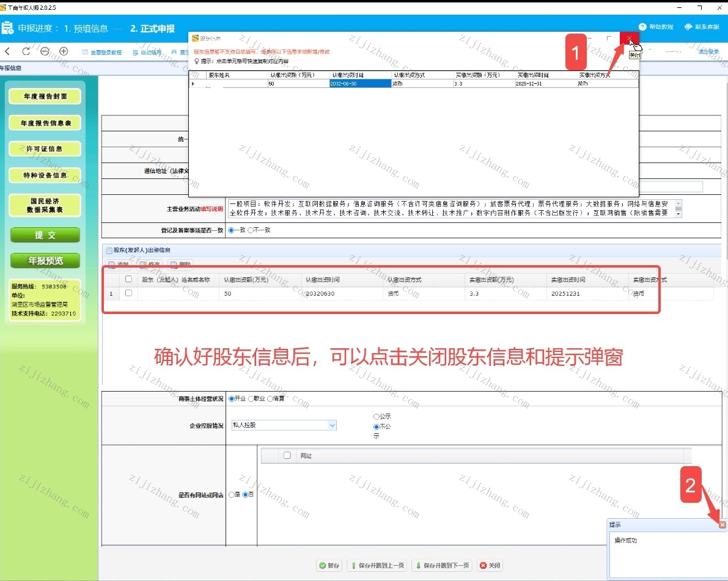The height and width of the screenshot is (581, 728).
Task: Select the 不公示 radio option
Action: pos(376,427)
